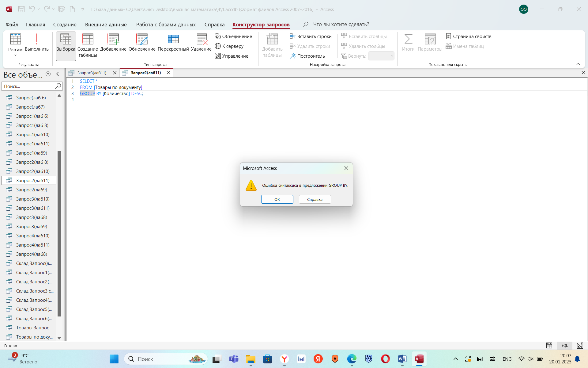
Task: Switch to the Запрос3(лаб11) document tab
Action: (x=92, y=73)
